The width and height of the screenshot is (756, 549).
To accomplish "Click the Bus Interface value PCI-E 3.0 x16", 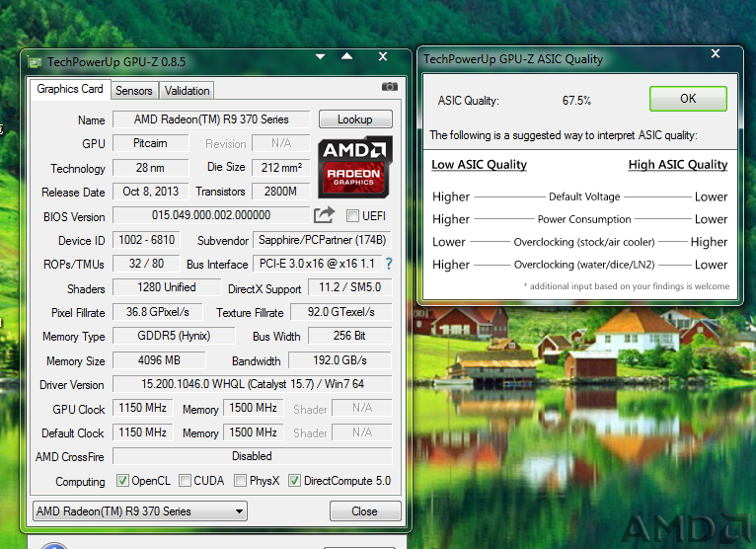I will 317,264.
